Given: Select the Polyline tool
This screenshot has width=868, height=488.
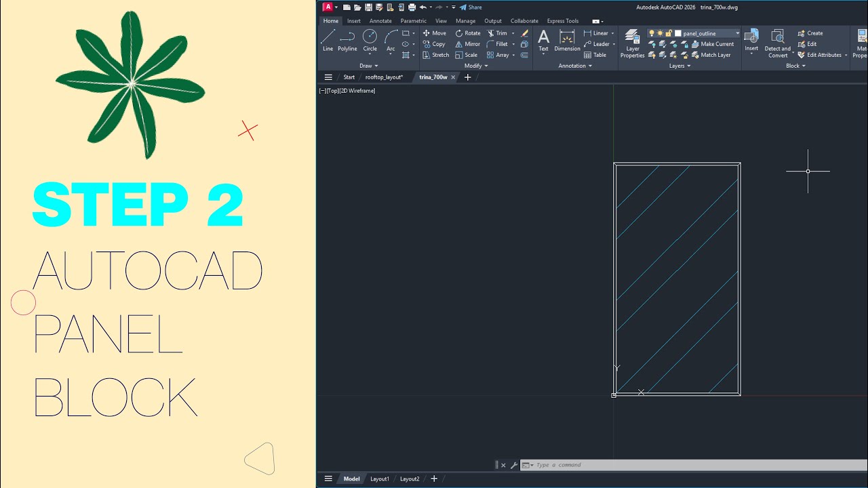Looking at the screenshot, I should tap(347, 40).
